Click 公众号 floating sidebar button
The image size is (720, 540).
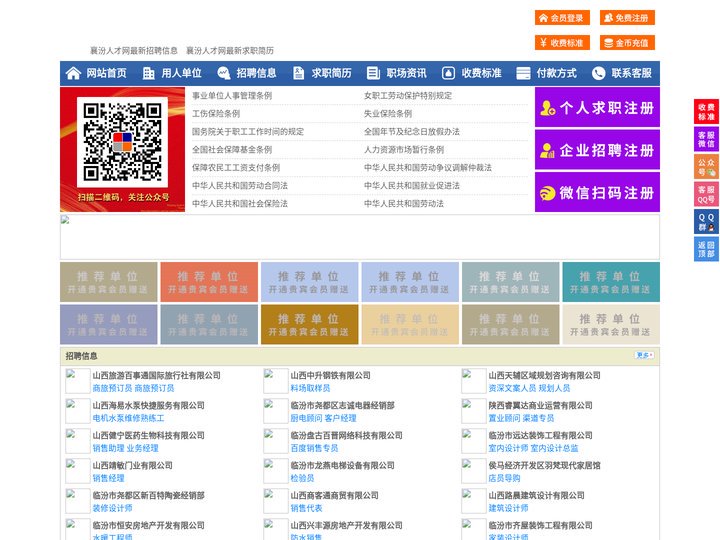pyautogui.click(x=706, y=167)
